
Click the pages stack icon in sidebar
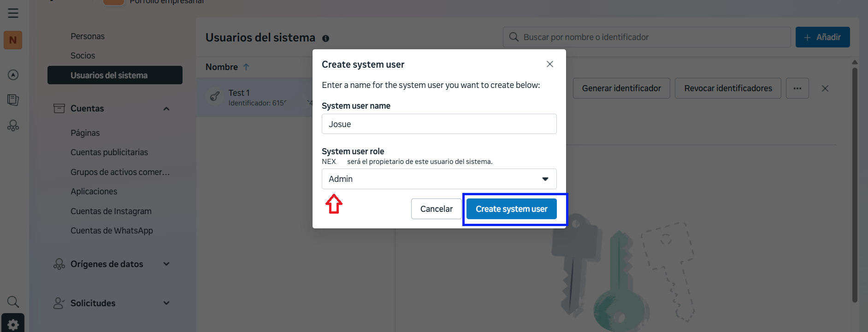(x=13, y=99)
